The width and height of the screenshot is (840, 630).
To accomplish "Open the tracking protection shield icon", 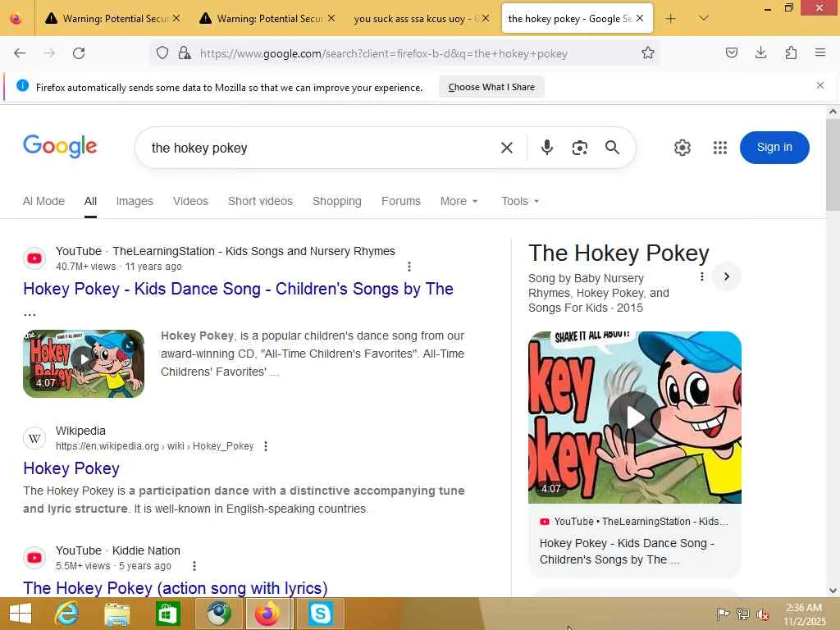I will click(x=162, y=52).
